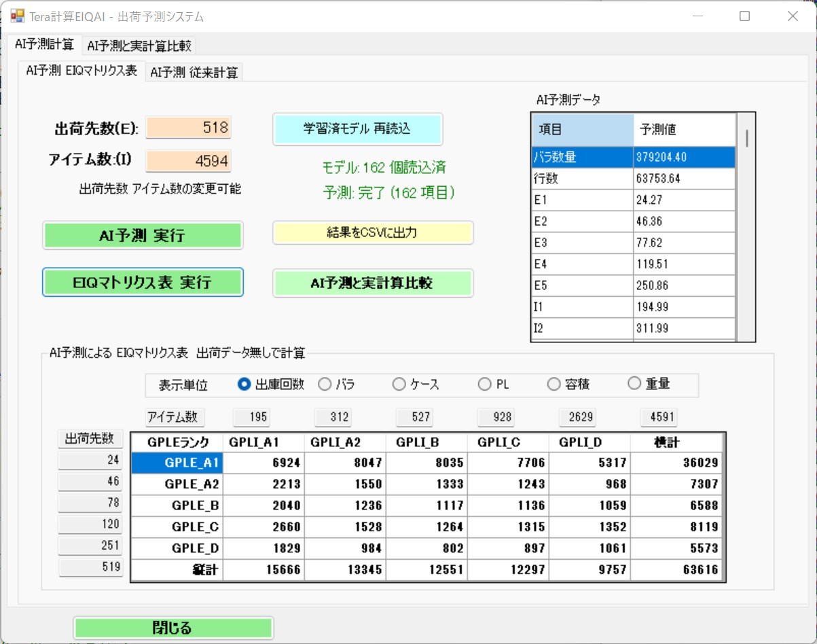Select ケース display unit radio
This screenshot has height=644, width=817.
(416, 384)
